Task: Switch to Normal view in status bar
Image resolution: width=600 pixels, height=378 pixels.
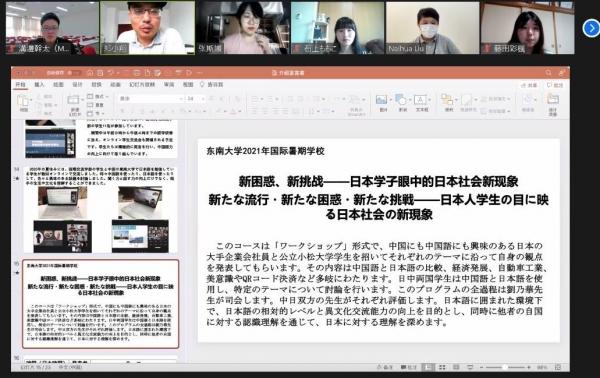Action: click(428, 367)
